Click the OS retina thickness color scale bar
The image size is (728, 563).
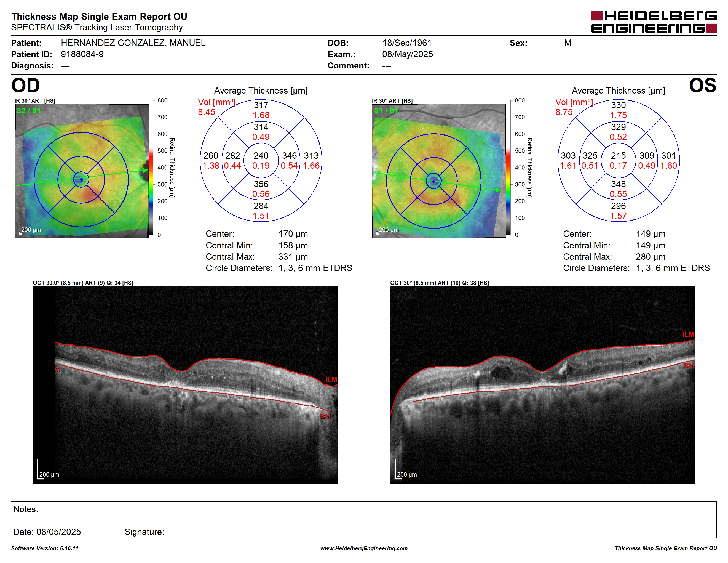click(x=508, y=168)
